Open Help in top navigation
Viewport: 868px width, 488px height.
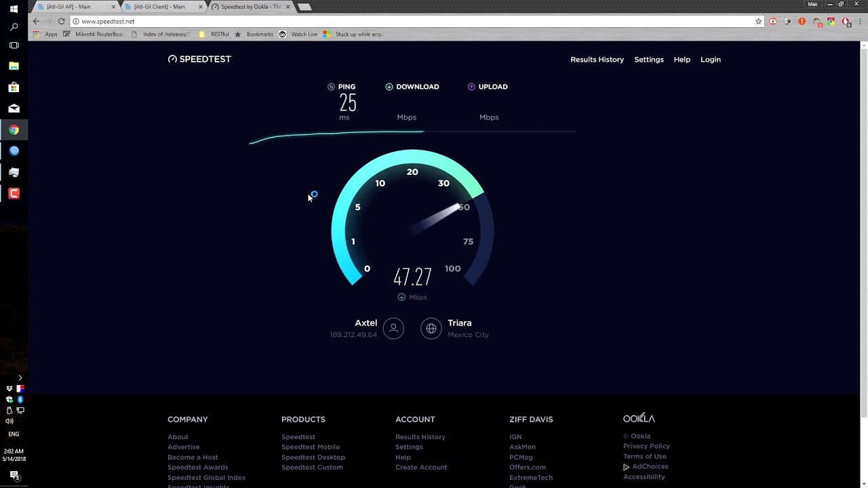(x=682, y=60)
